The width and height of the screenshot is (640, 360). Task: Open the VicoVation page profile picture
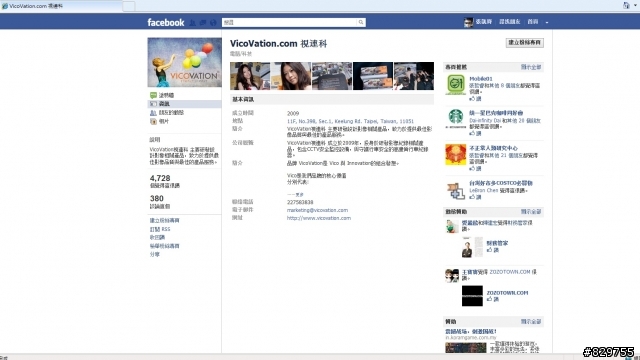coord(184,62)
